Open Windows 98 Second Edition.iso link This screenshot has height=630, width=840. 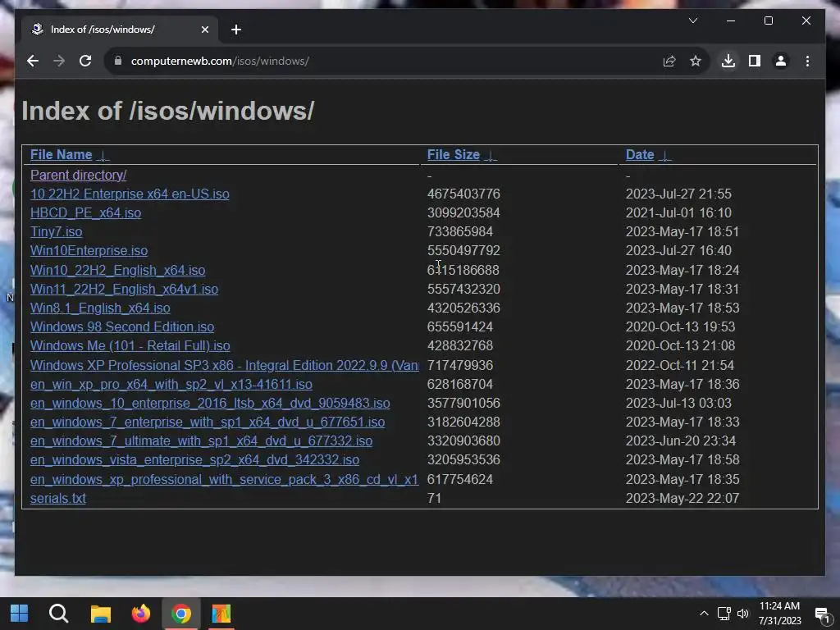coord(122,326)
